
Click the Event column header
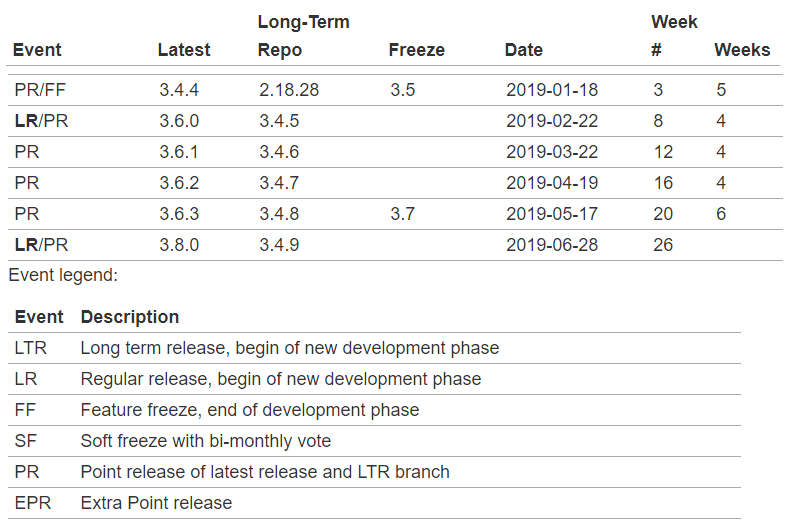(37, 50)
